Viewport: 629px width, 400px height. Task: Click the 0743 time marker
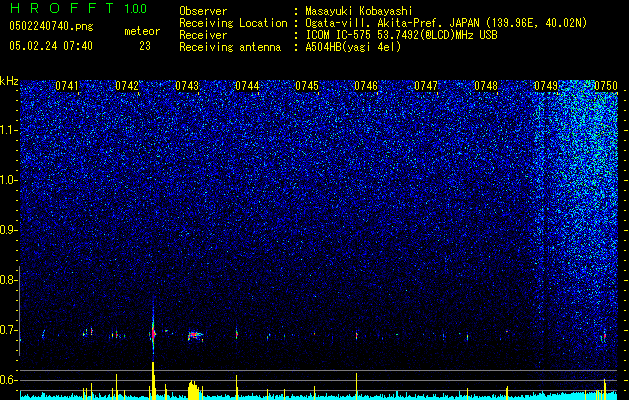187,86
